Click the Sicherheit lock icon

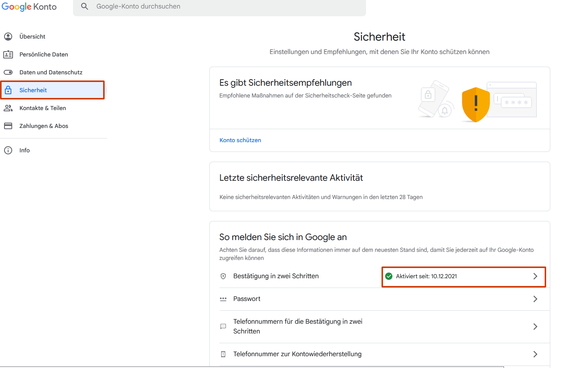(x=8, y=90)
